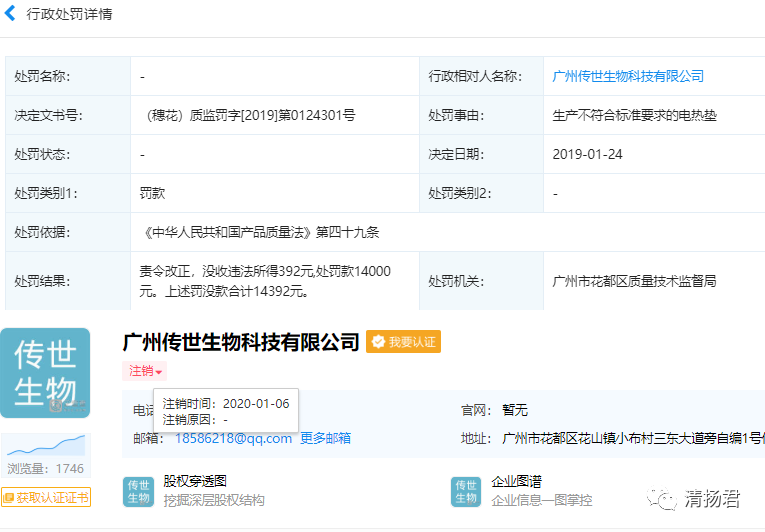
Task: Click the 行政处罚详情 page title
Action: pyautogui.click(x=69, y=14)
